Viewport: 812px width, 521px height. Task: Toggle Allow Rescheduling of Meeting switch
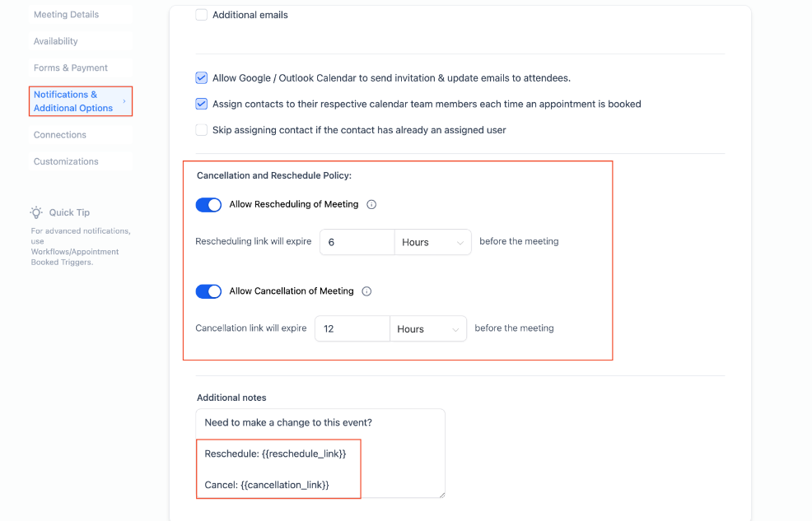(x=208, y=205)
